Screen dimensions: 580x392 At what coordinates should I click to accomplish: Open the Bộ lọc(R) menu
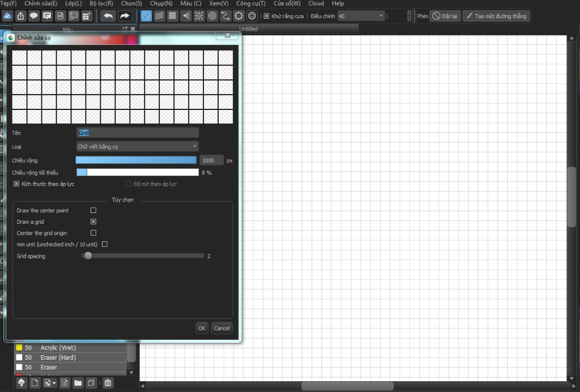101,3
